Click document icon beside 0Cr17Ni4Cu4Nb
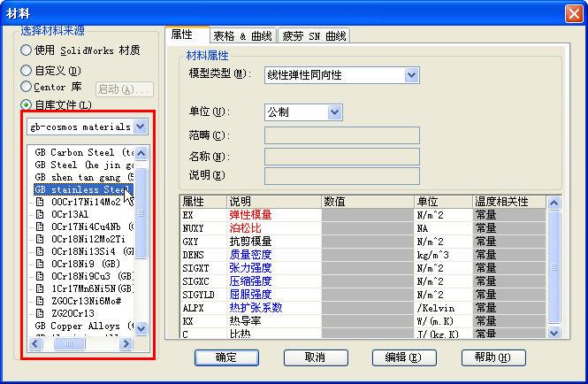Viewport: 588px width, 384px height. point(40,227)
